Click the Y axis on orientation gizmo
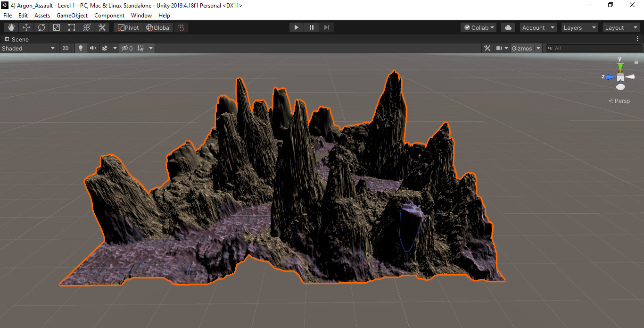The height and width of the screenshot is (328, 644). [620, 66]
